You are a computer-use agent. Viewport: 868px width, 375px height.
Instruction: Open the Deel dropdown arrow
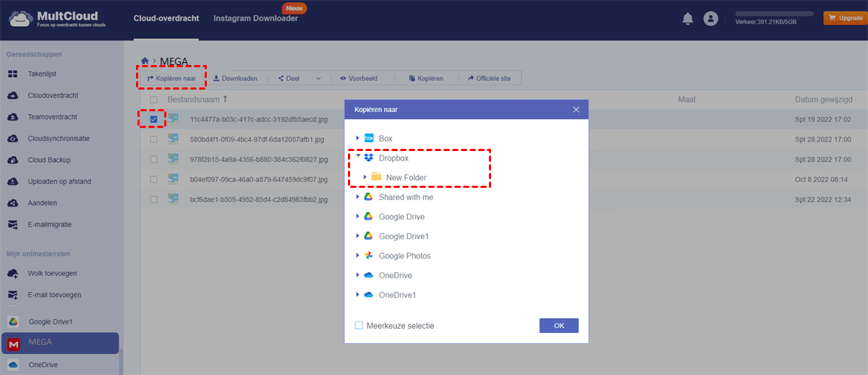pos(318,79)
